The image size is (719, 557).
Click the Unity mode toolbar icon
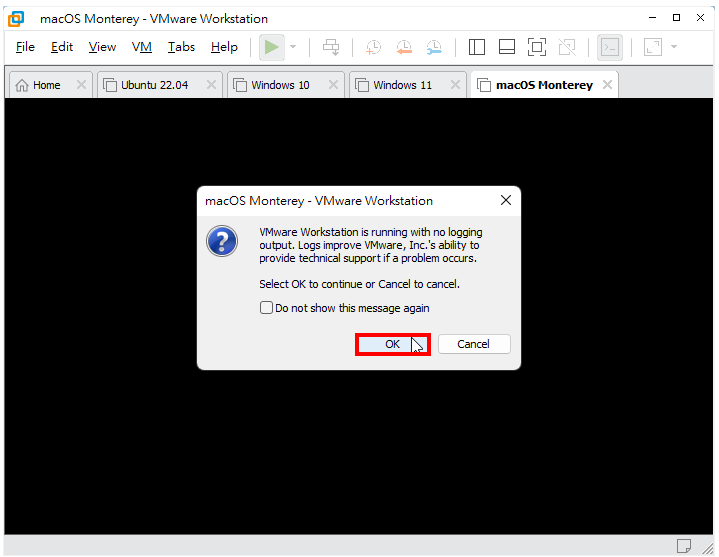pos(567,47)
